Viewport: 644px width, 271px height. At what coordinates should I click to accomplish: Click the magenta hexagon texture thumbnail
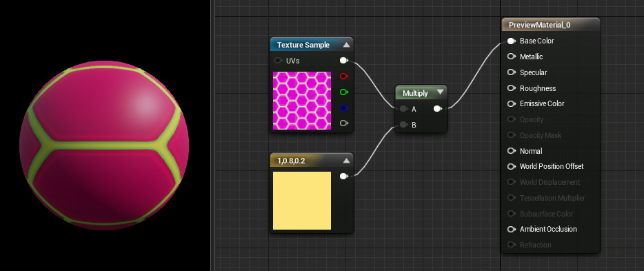(x=302, y=101)
